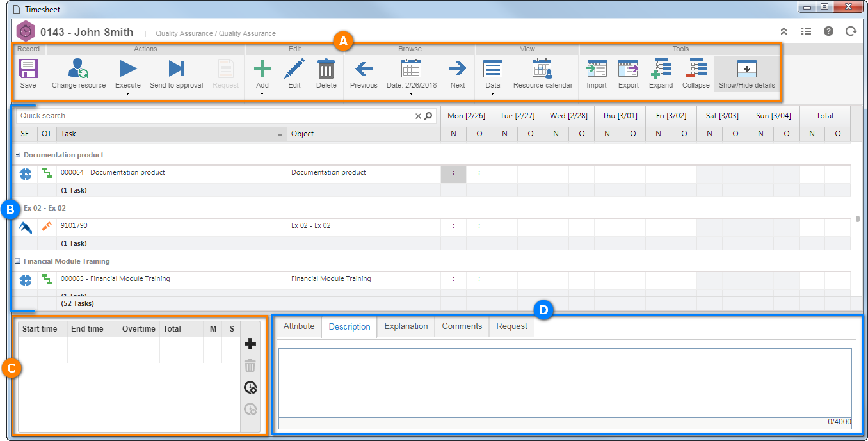Collapse the Documentation product group

18,155
